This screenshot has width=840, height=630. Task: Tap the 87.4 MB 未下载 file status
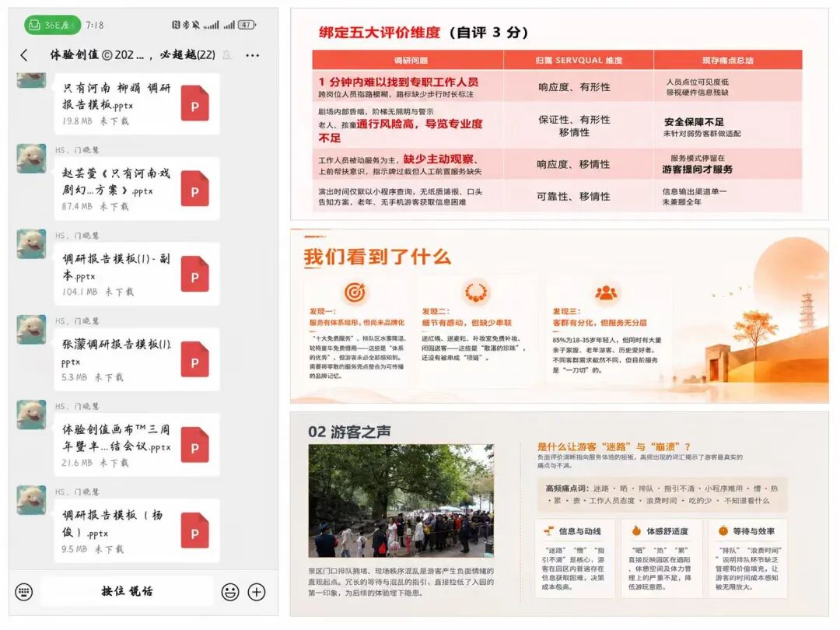coord(95,206)
